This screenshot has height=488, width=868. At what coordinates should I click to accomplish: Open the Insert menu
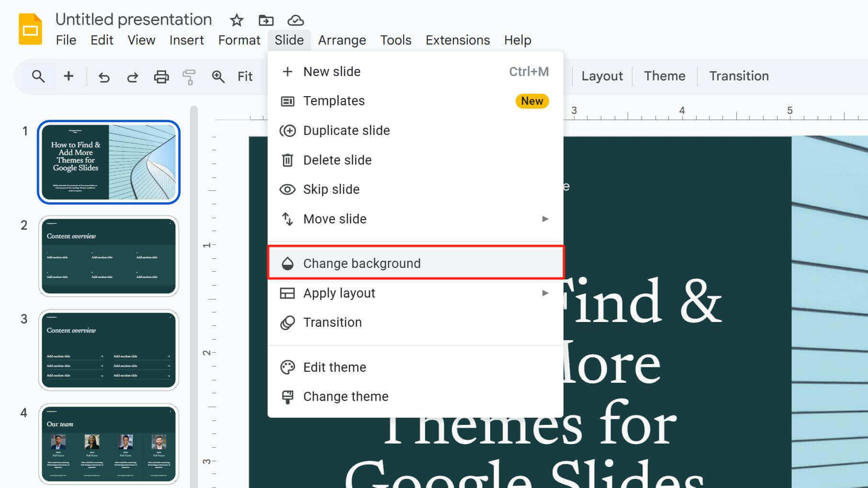(x=187, y=40)
